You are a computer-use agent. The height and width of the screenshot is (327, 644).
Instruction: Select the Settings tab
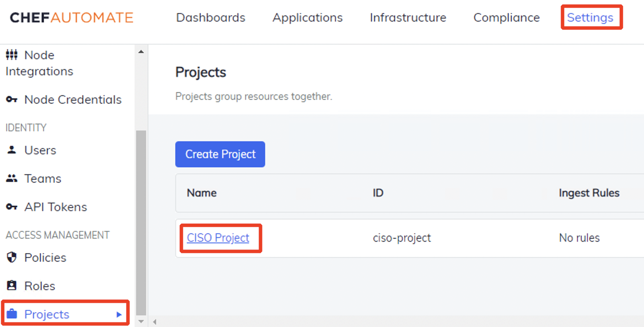click(590, 18)
